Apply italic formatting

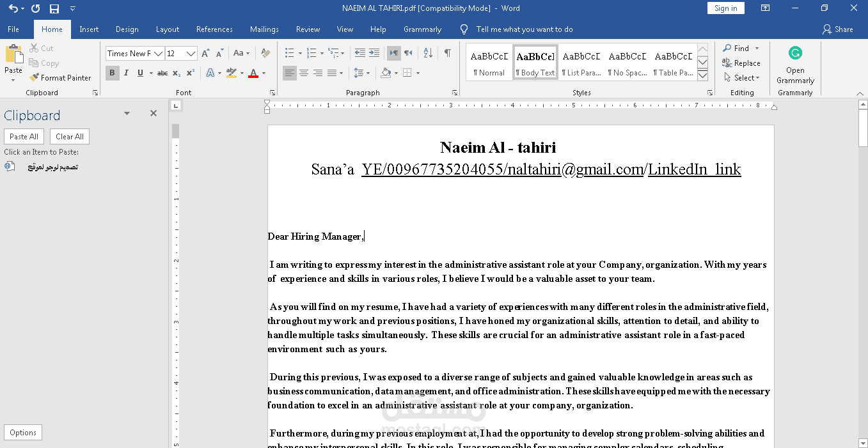126,73
